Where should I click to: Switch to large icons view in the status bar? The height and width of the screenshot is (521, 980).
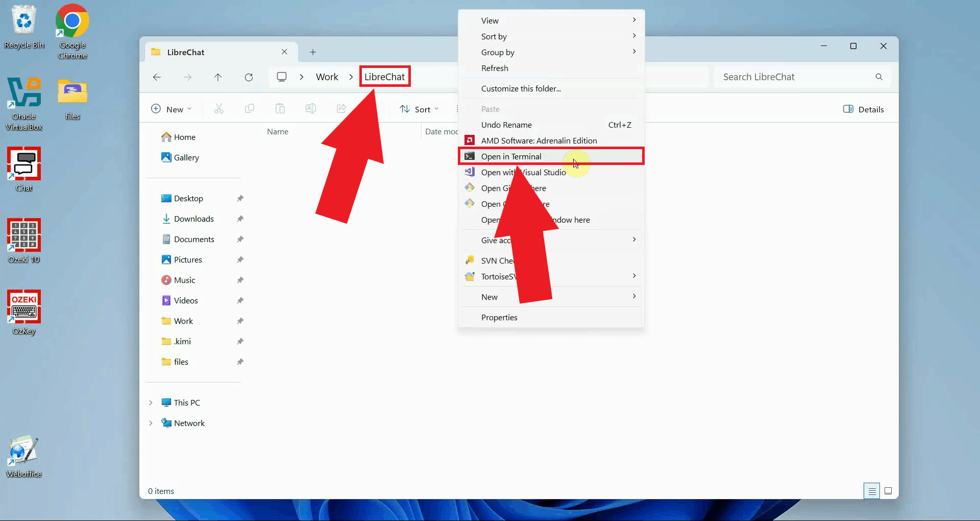[888, 491]
